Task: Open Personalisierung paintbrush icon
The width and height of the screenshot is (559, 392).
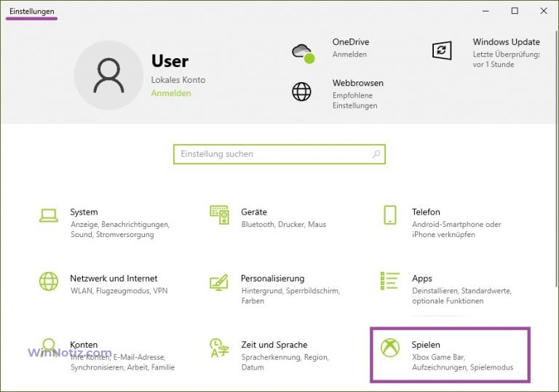Action: point(219,281)
